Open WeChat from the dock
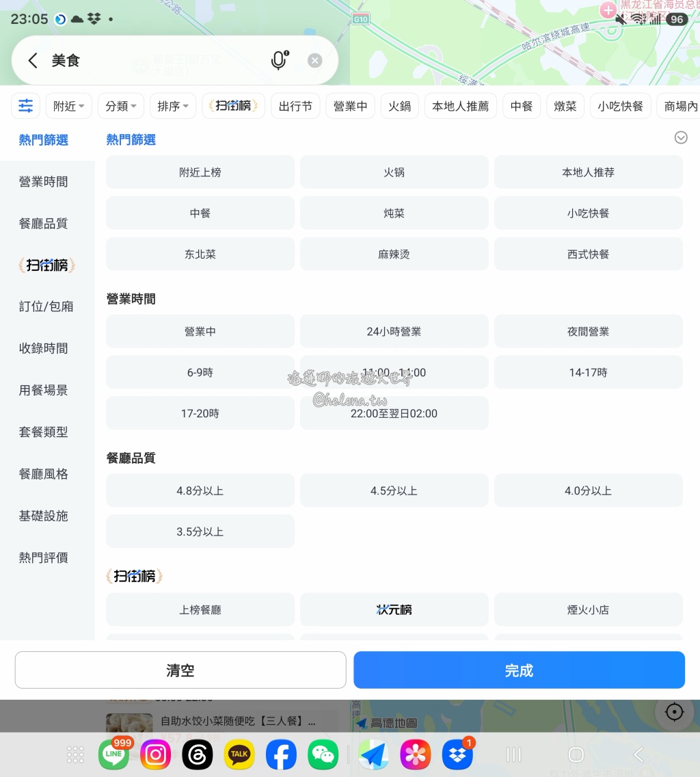This screenshot has width=700, height=777. coord(323,754)
